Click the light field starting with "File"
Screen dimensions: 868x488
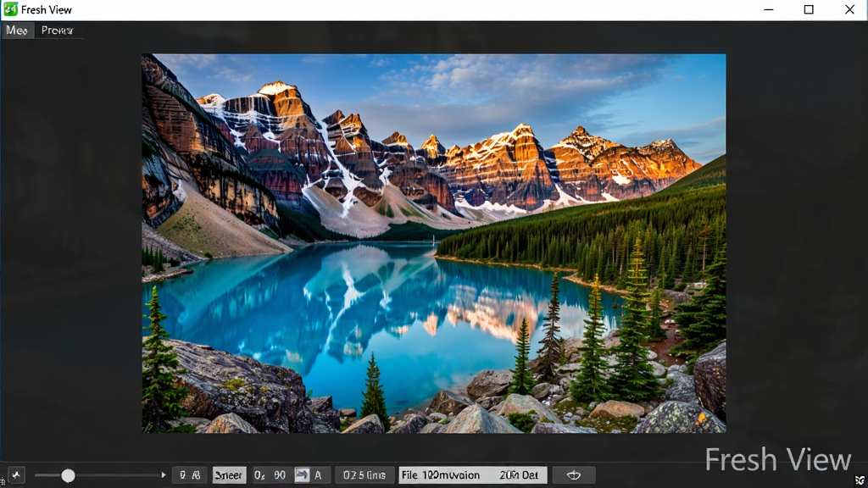473,474
